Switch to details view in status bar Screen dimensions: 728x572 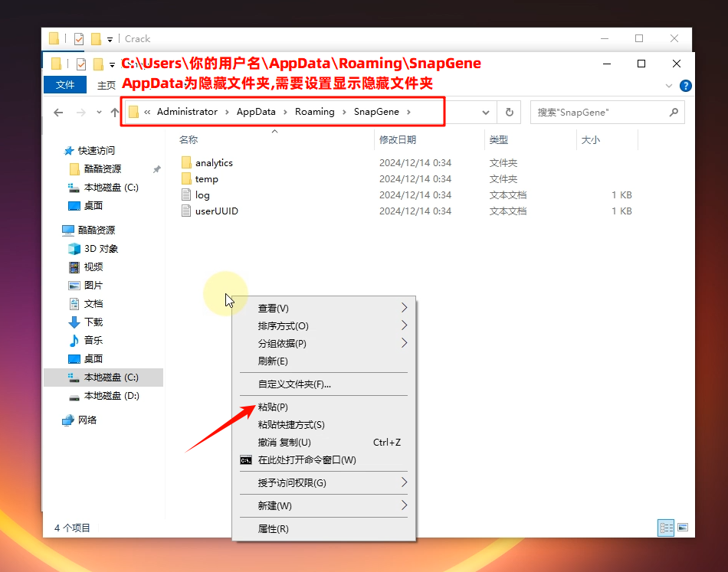click(666, 528)
